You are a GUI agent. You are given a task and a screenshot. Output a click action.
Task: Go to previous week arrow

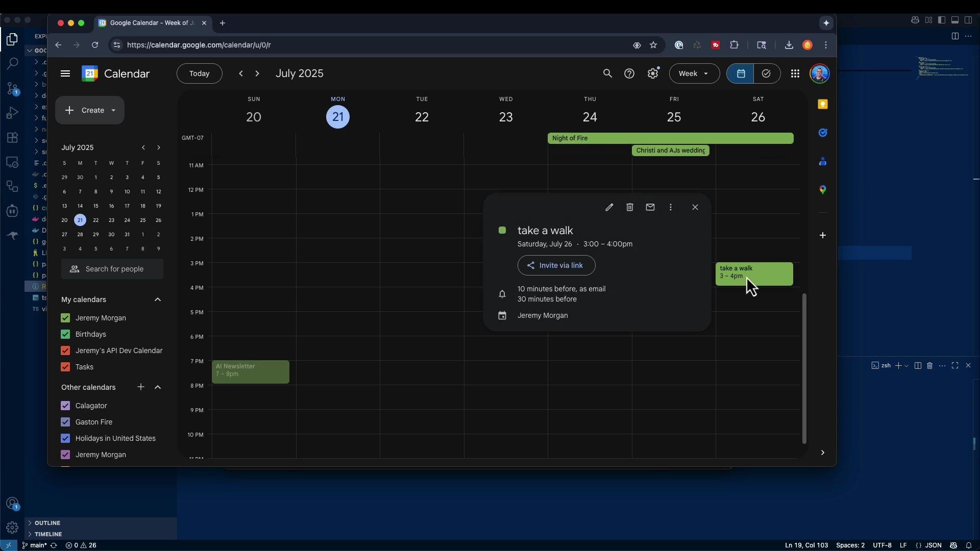[x=241, y=73]
